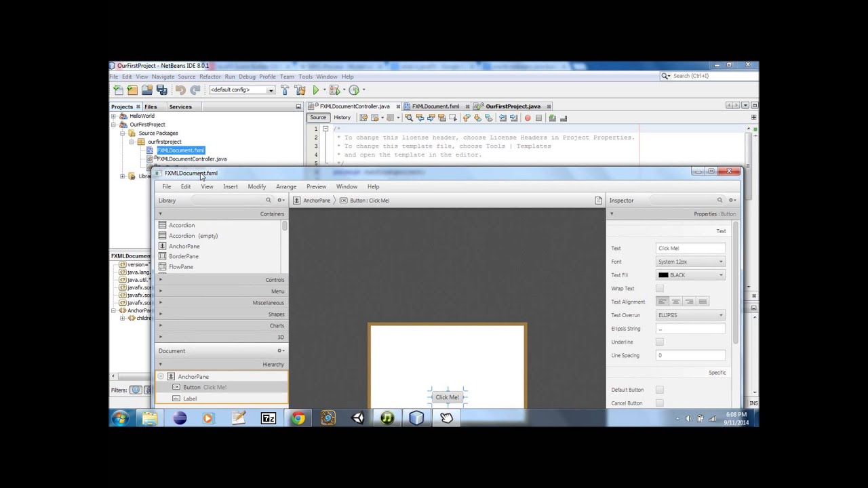Collapse the Containers section in Library

[x=221, y=213]
